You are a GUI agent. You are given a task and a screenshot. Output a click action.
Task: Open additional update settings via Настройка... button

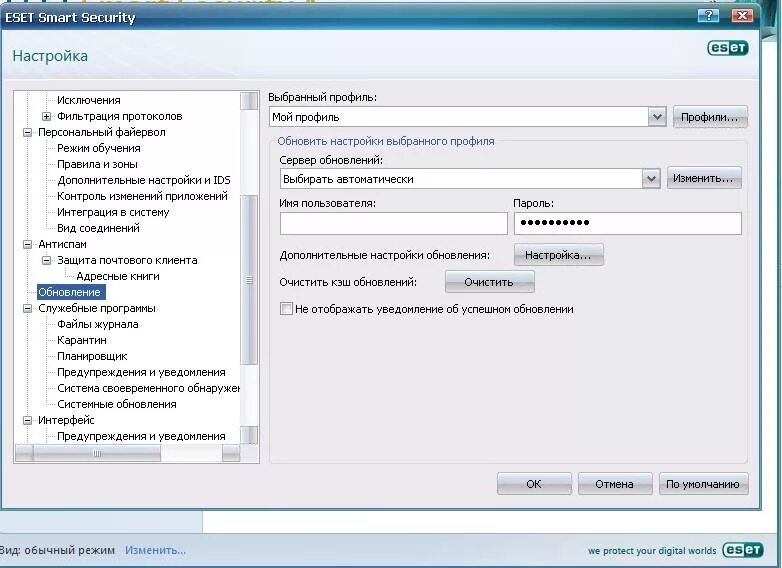point(559,255)
